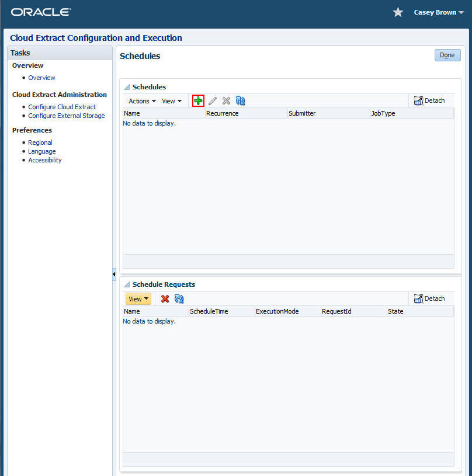472x476 pixels.
Task: Refresh the Schedule Requests table
Action: tap(179, 298)
